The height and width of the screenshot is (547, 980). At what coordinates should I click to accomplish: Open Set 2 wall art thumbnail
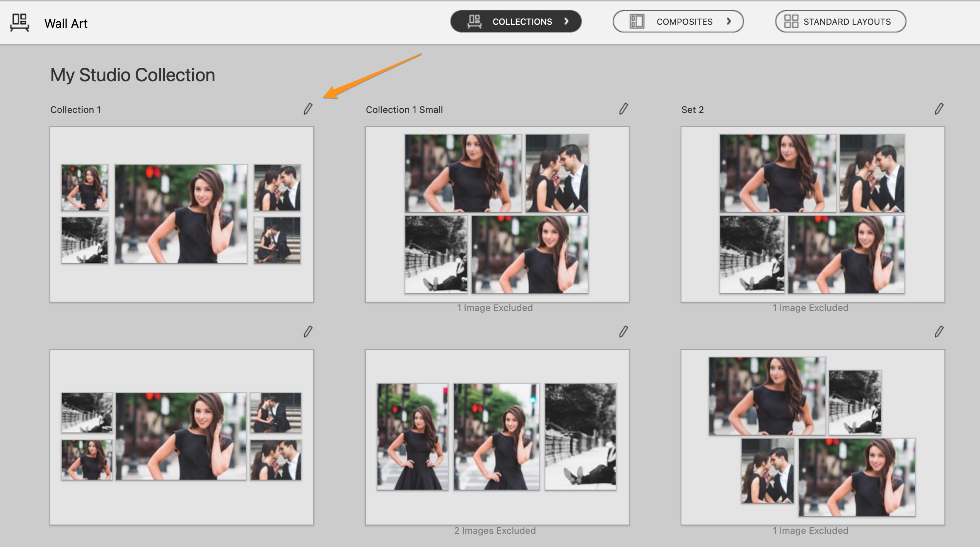(813, 214)
